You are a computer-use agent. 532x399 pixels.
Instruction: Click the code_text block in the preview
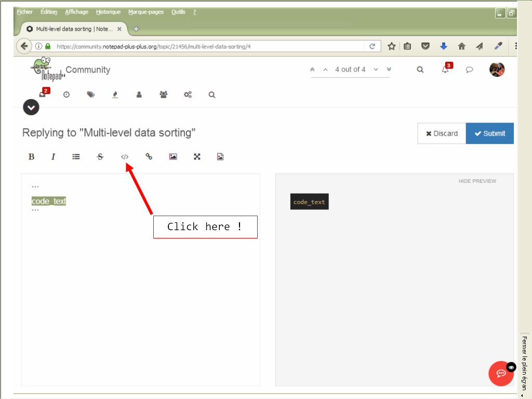coord(310,202)
